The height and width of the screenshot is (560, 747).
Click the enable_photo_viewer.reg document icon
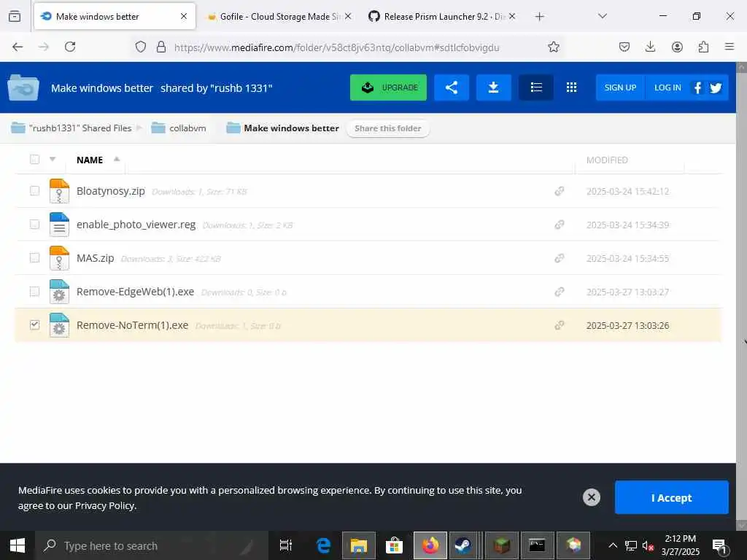coord(59,225)
